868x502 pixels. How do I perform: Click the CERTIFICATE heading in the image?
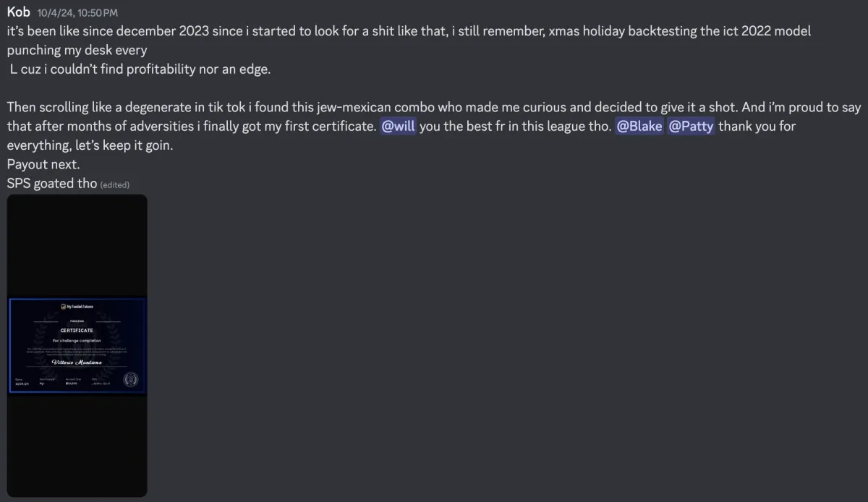pos(77,331)
